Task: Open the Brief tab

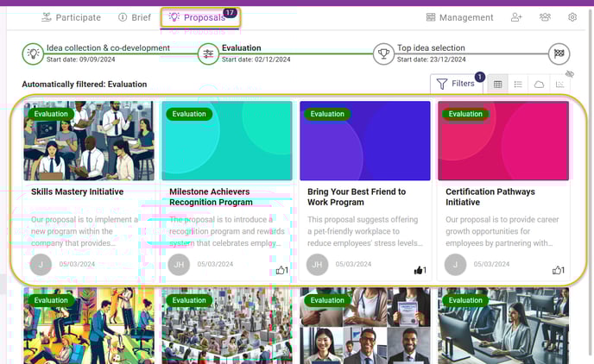Action: 135,17
